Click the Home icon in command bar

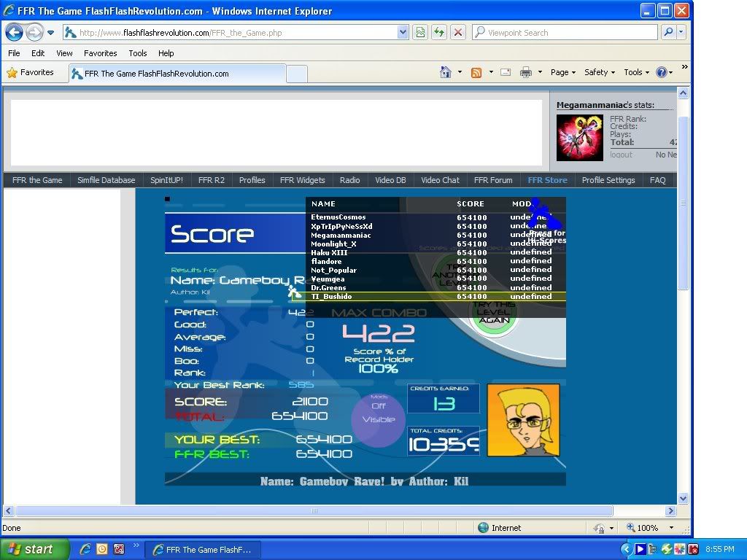[446, 72]
